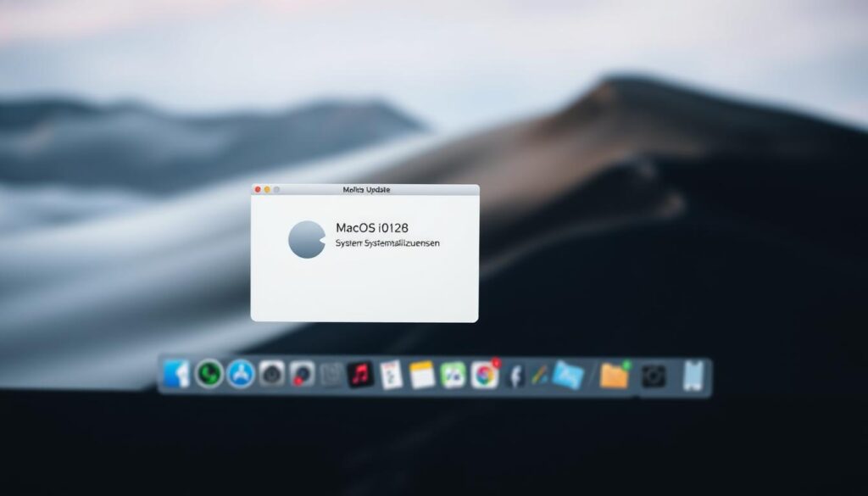This screenshot has height=496, width=868.
Task: Open the light blue icon at dock's end
Action: [x=693, y=376]
